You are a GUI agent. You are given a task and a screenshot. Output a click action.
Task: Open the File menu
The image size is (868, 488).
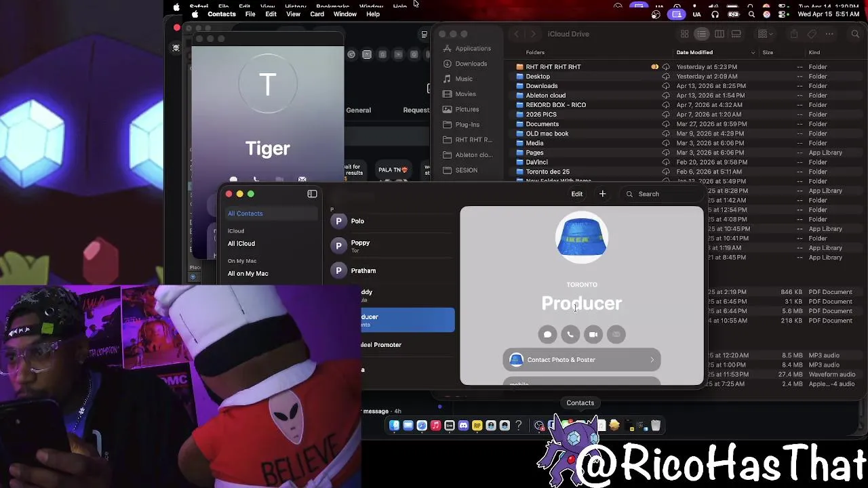(x=250, y=14)
